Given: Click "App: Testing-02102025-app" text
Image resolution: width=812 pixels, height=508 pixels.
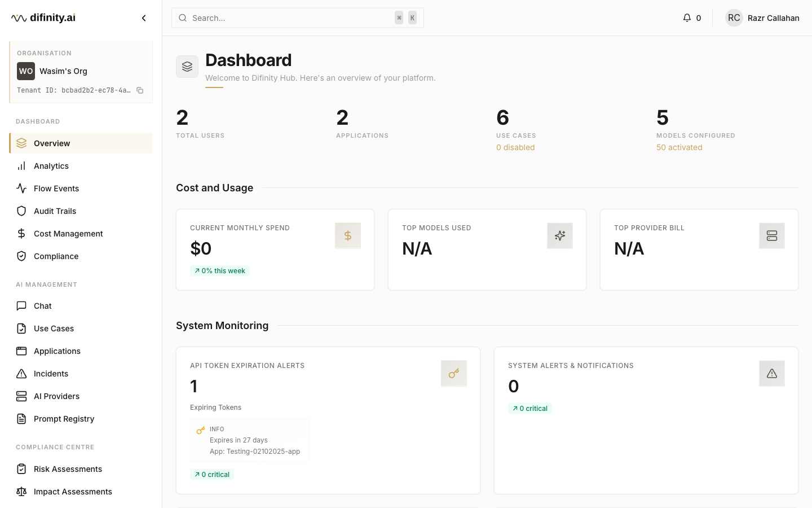Looking at the screenshot, I should pos(255,452).
